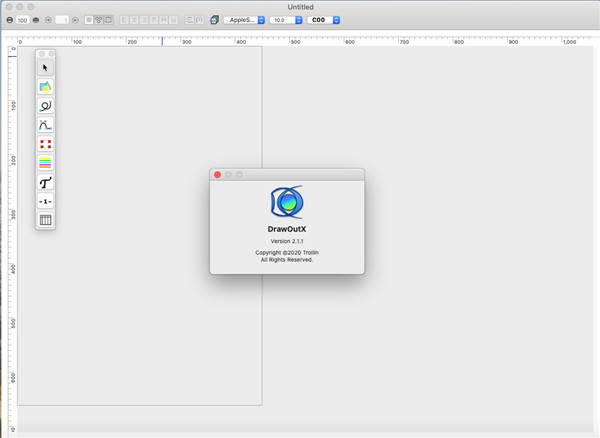Toggle the third view mode button
The image size is (600, 438).
[107, 20]
